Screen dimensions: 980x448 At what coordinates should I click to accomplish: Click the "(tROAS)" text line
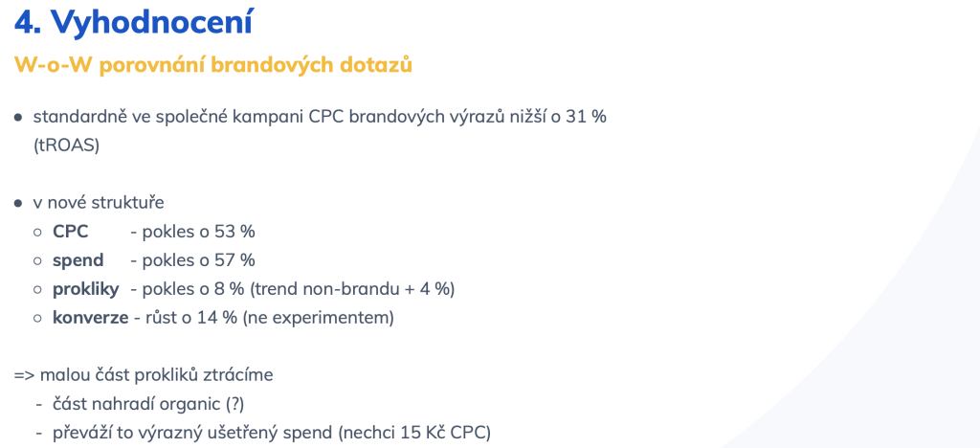66,146
